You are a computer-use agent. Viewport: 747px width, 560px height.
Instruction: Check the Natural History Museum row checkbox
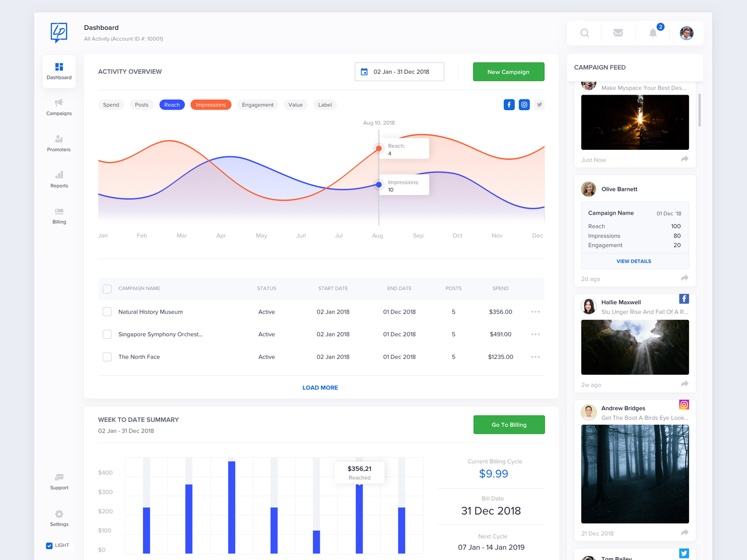pyautogui.click(x=107, y=311)
